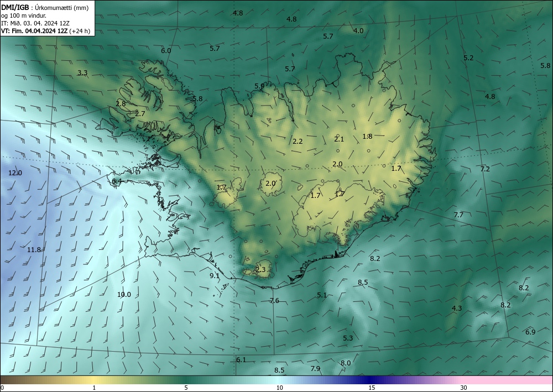The image size is (553, 392).
Task: Click the map value "5.3"
Action: [348, 338]
